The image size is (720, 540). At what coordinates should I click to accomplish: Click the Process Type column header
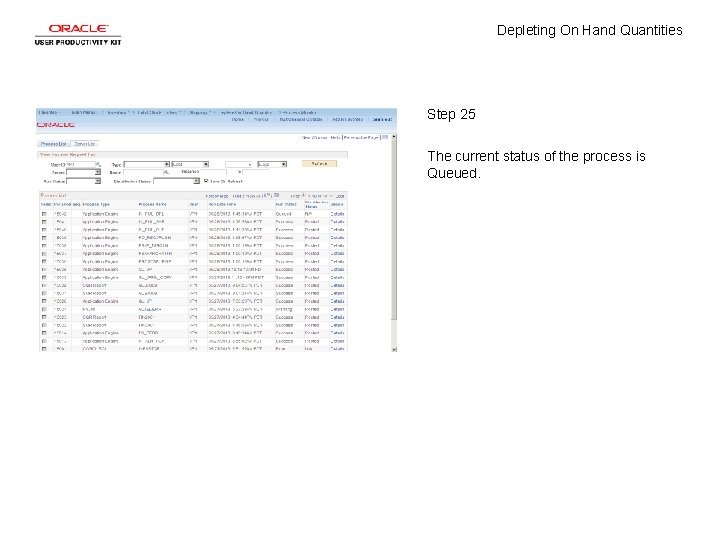(96, 204)
